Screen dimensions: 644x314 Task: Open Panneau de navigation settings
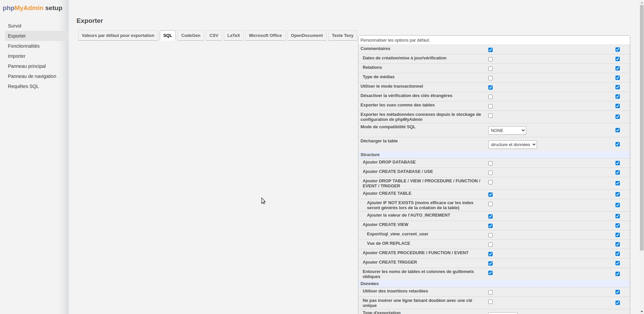(x=32, y=76)
